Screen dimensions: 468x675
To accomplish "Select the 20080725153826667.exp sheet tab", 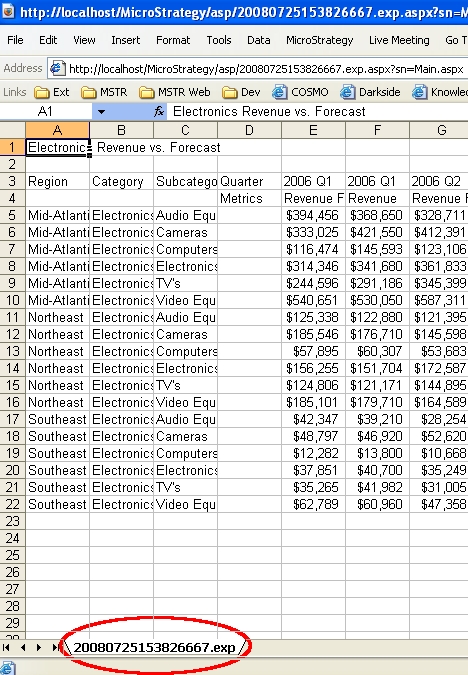I will pos(154,647).
